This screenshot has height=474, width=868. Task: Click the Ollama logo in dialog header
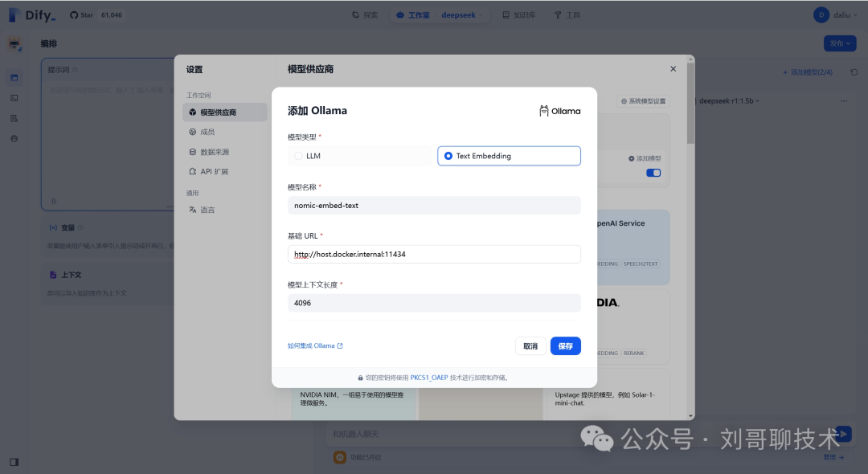click(559, 111)
